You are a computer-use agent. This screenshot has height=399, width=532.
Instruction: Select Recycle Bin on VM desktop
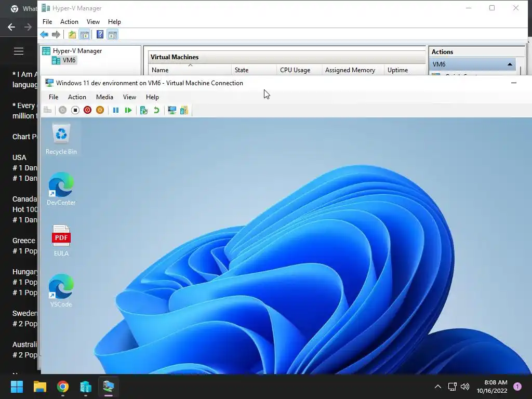61,139
